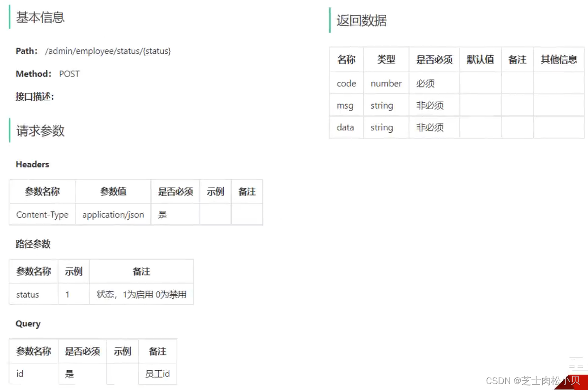The width and height of the screenshot is (588, 390).
Task: Select the POST method value
Action: click(70, 74)
